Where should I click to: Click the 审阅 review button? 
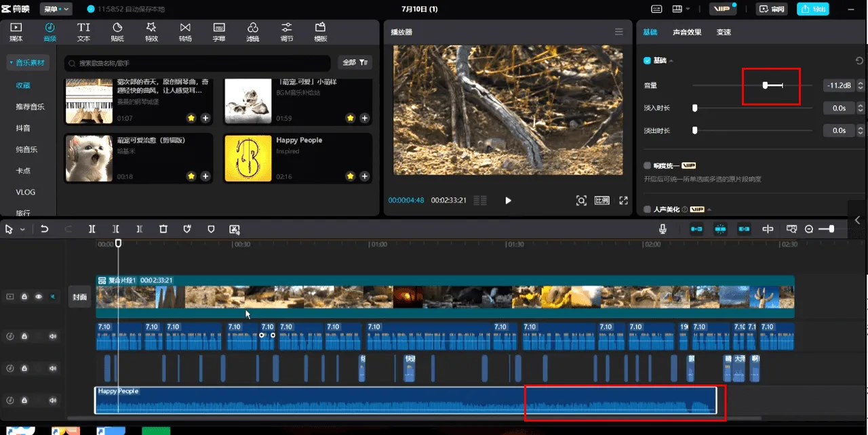click(x=772, y=9)
